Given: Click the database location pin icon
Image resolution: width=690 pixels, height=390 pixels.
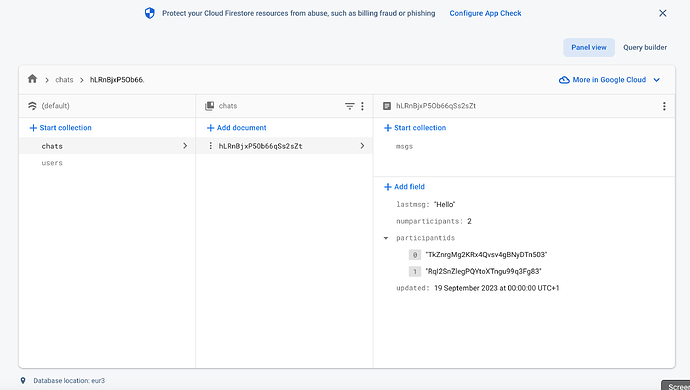Looking at the screenshot, I should tap(23, 380).
